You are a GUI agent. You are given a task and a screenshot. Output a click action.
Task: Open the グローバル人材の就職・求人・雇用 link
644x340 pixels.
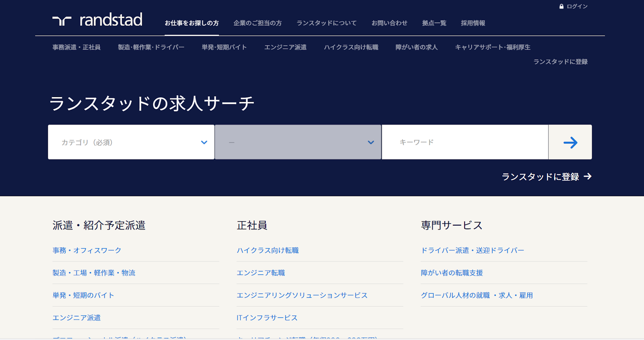click(477, 295)
